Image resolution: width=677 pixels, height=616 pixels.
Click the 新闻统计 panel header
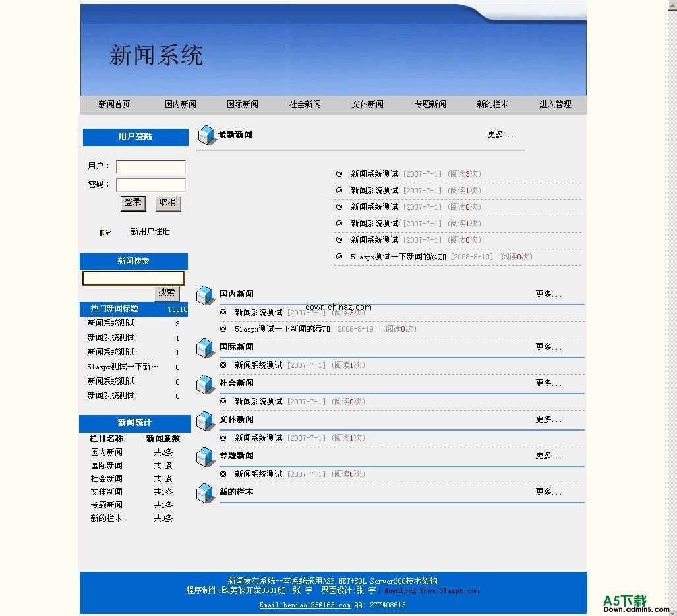134,423
